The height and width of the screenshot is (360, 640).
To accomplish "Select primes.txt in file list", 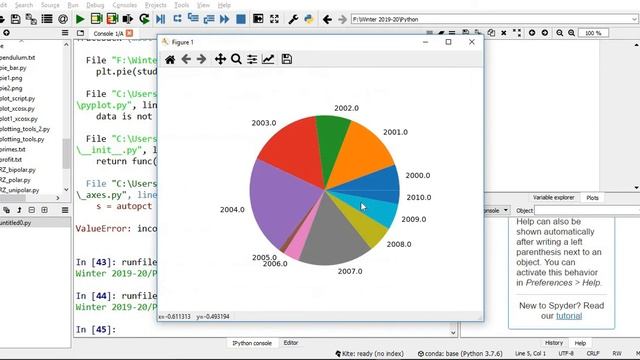I will [13, 149].
